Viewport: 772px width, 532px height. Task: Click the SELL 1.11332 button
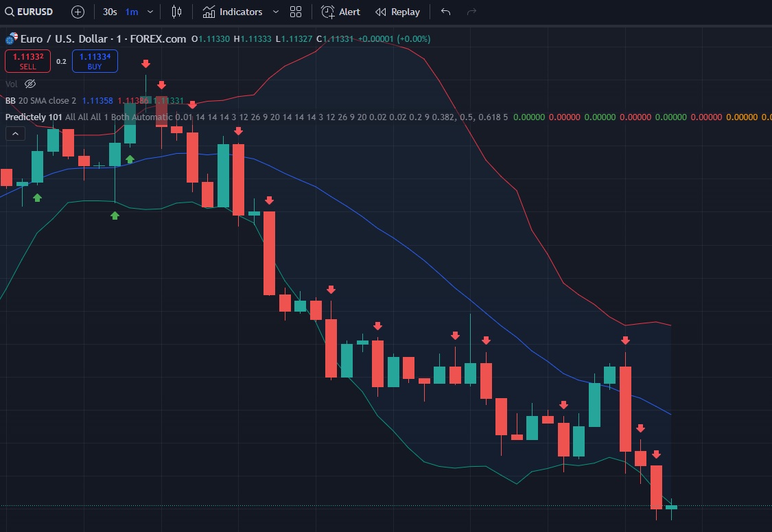[x=27, y=61]
